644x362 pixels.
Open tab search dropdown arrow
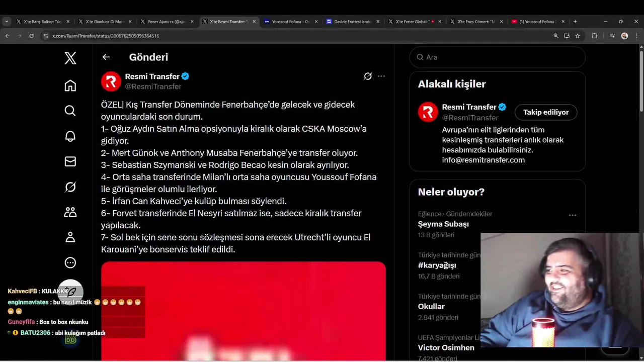7,22
